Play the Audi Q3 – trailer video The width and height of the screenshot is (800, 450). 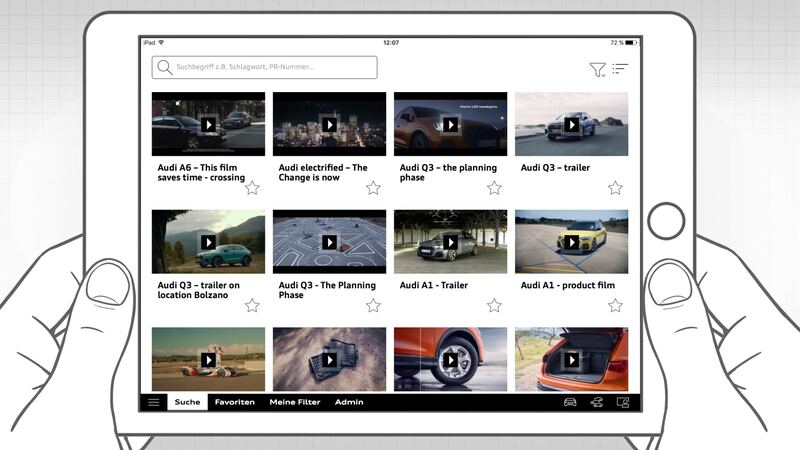571,124
